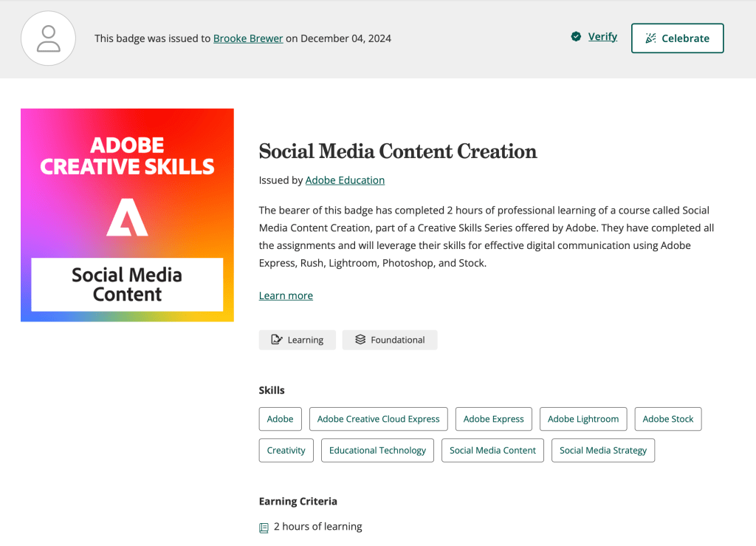This screenshot has width=756, height=546.
Task: Select the Foundational level tag
Action: coord(390,340)
